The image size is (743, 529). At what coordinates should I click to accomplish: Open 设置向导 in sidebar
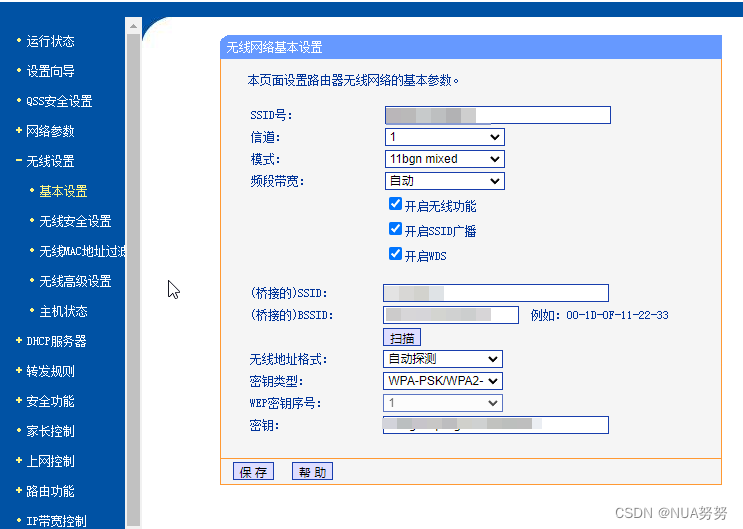pos(50,71)
